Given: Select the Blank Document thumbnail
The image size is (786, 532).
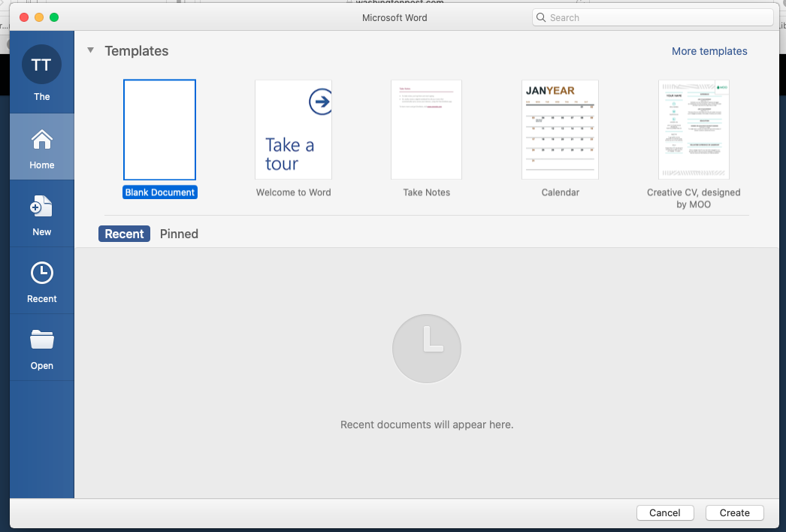Looking at the screenshot, I should click(x=159, y=129).
